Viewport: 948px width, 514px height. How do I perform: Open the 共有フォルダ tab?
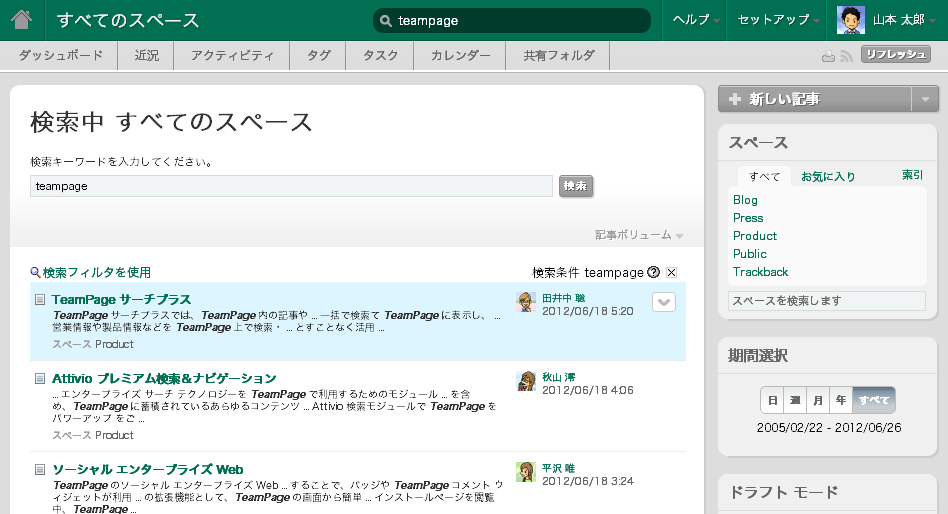(x=558, y=56)
